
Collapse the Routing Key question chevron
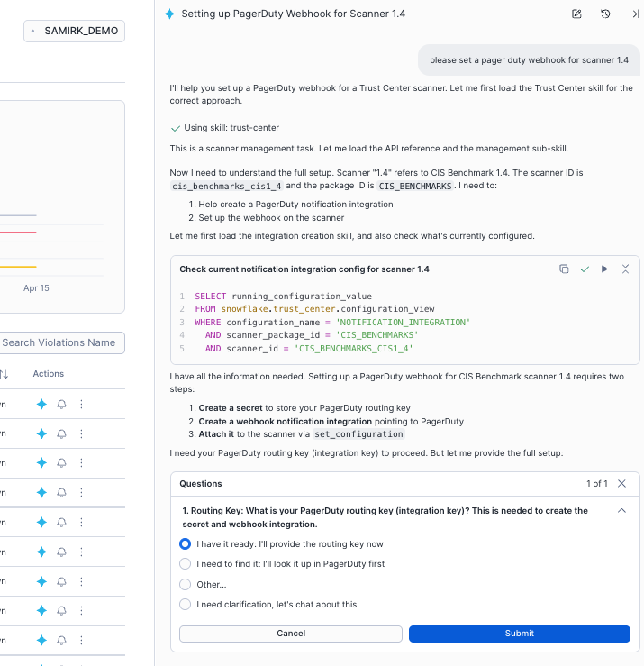pyautogui.click(x=621, y=511)
